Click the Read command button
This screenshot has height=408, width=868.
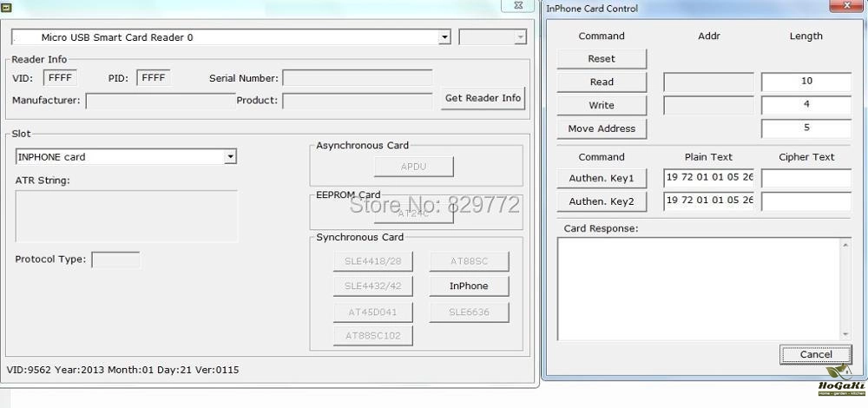[x=602, y=82]
